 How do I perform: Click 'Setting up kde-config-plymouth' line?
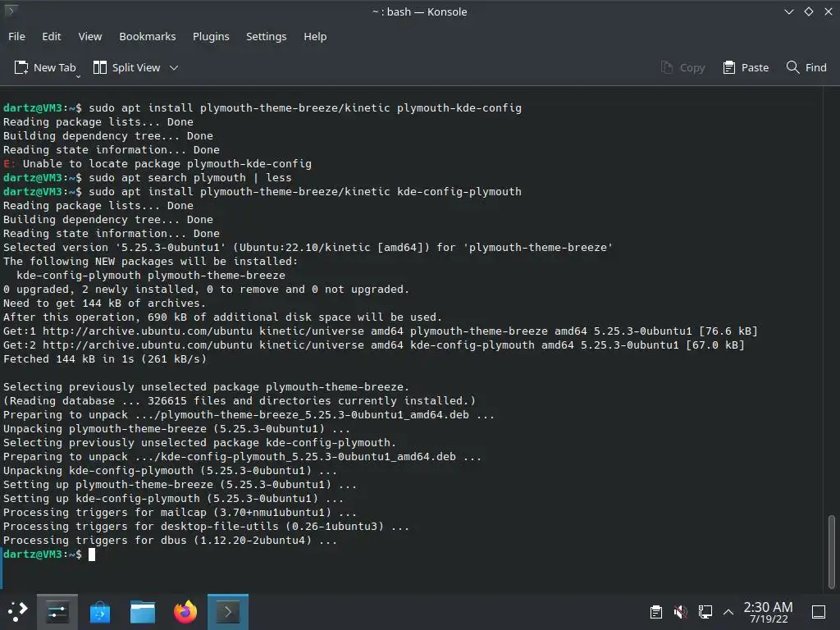pyautogui.click(x=174, y=499)
